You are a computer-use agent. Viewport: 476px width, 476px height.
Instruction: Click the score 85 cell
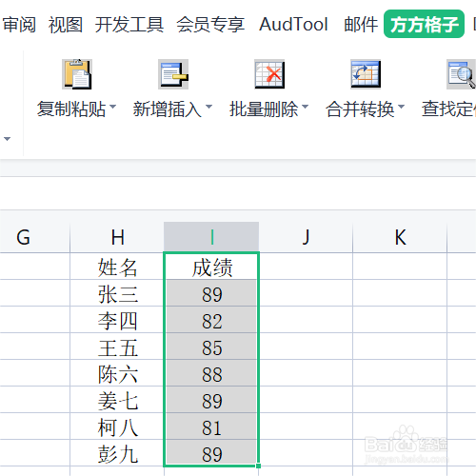click(211, 347)
